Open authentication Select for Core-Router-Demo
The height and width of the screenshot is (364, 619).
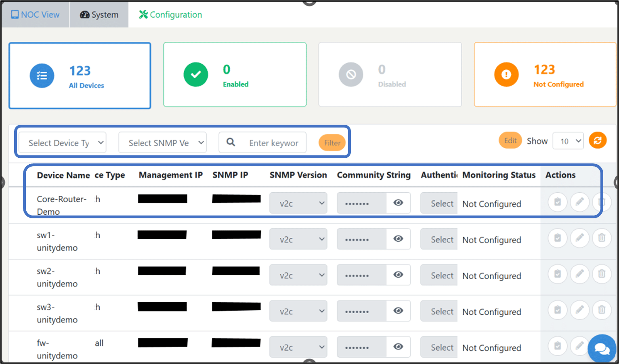(x=439, y=203)
